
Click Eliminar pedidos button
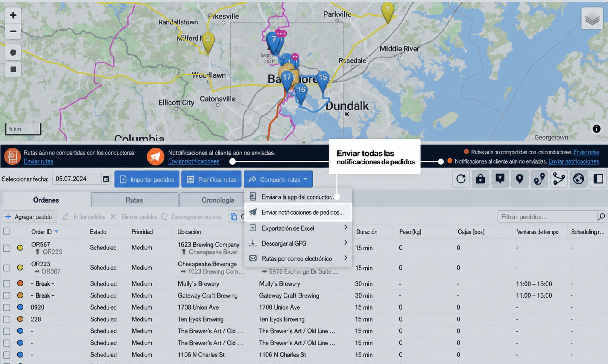[134, 217]
